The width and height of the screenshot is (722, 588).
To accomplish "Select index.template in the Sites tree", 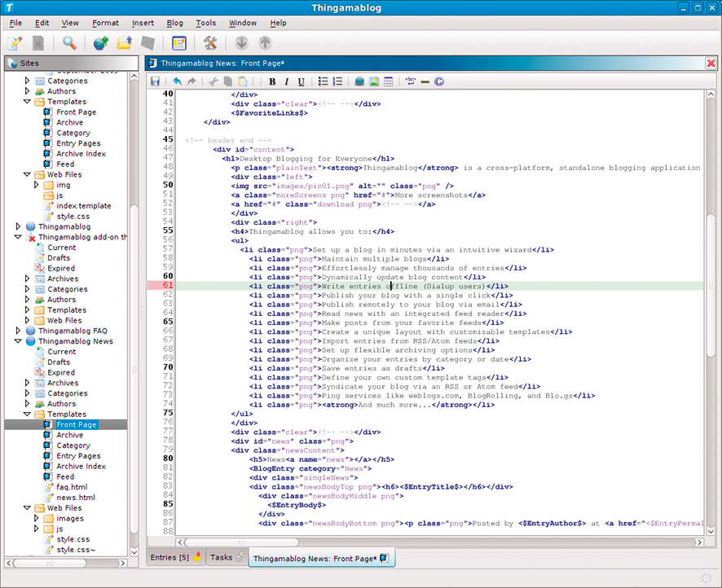I will coord(84,206).
